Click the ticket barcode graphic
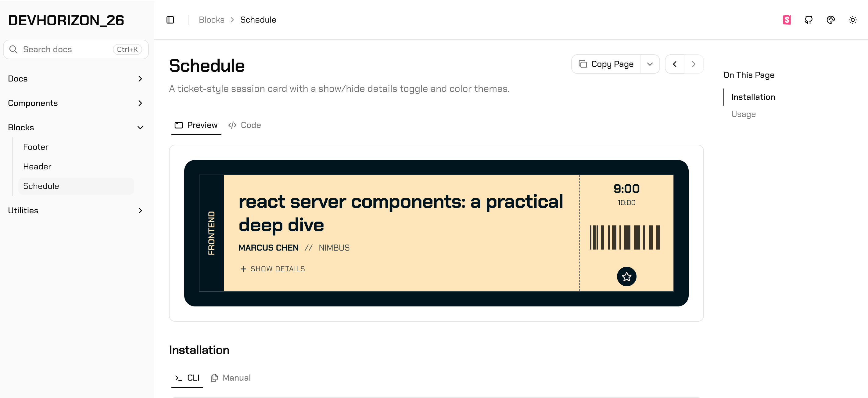The image size is (868, 398). click(625, 237)
